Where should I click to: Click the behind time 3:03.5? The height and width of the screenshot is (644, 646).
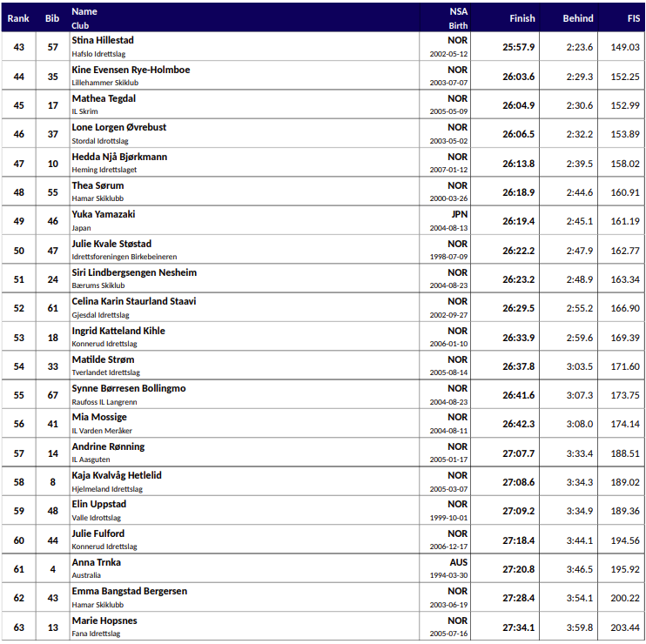pos(578,366)
